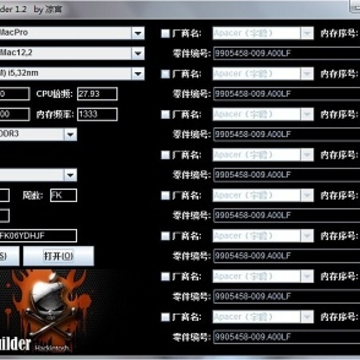
Task: Open the MacPro model dropdown
Action: coord(72,33)
